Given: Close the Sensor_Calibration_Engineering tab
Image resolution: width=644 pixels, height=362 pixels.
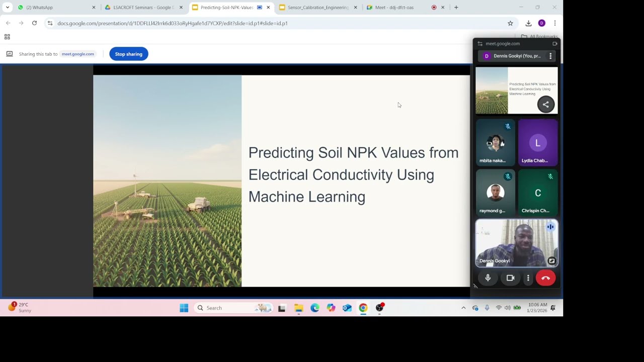Looking at the screenshot, I should pos(356,8).
